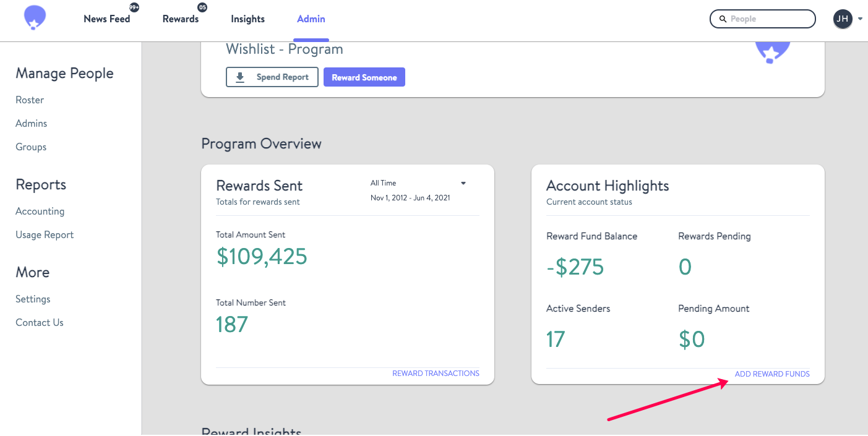Open the All Time date range dropdown
Image resolution: width=868 pixels, height=436 pixels.
pyautogui.click(x=418, y=183)
